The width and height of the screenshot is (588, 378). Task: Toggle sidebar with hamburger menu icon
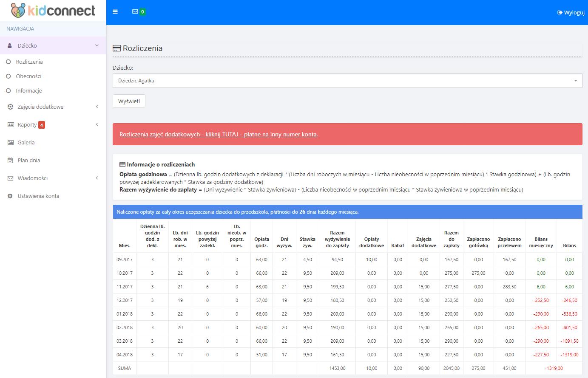(x=115, y=12)
